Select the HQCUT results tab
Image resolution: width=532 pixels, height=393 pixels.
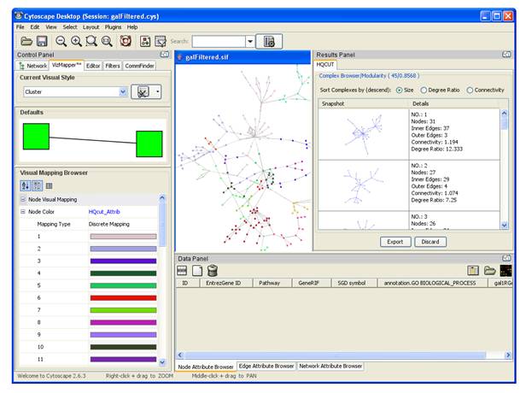[325, 64]
